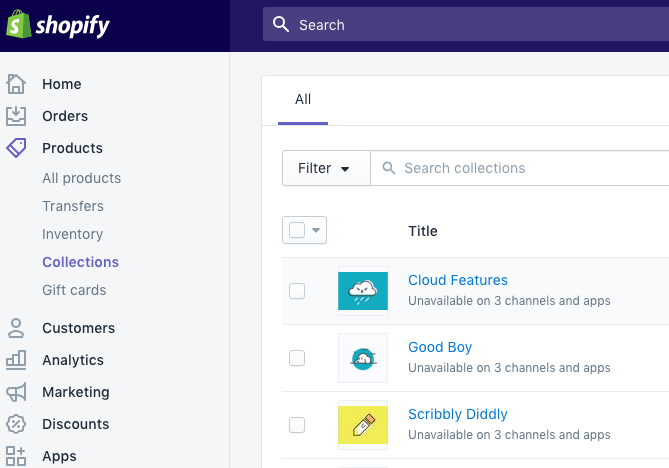The image size is (669, 468).
Task: Click the Shopify bag logo
Action: point(18,24)
